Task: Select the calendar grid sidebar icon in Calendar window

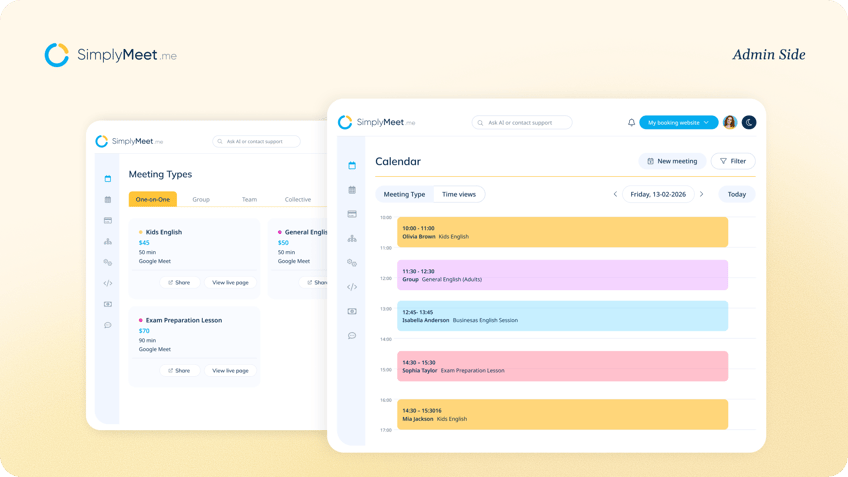Action: (x=352, y=190)
